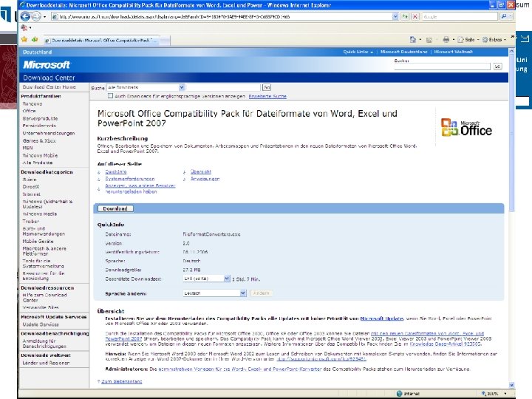Click the empty new tab button
This screenshot has height=399, width=532.
(165, 41)
